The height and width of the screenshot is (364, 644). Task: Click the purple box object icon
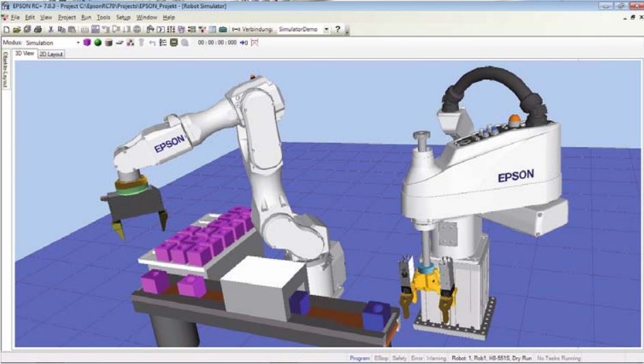[x=87, y=42]
